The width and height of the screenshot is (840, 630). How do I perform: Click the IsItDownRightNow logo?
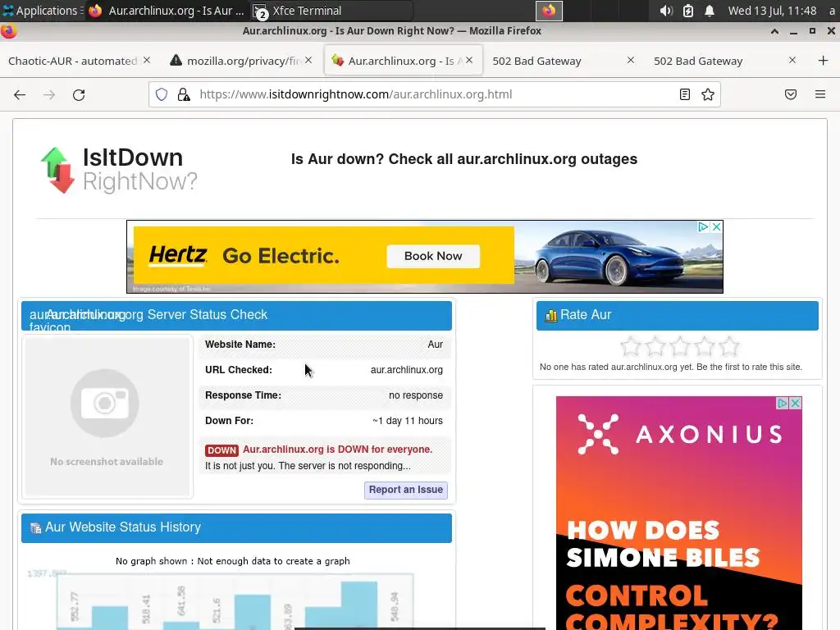pyautogui.click(x=119, y=170)
